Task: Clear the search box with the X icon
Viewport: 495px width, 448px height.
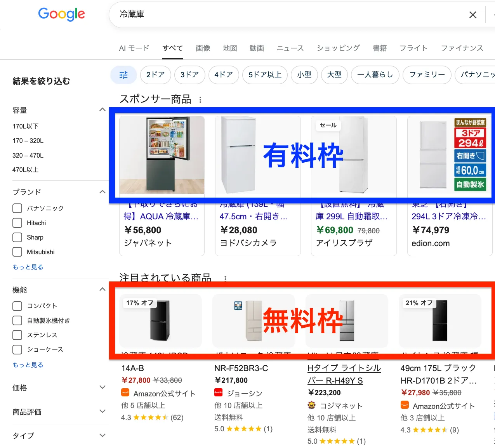Action: [472, 15]
